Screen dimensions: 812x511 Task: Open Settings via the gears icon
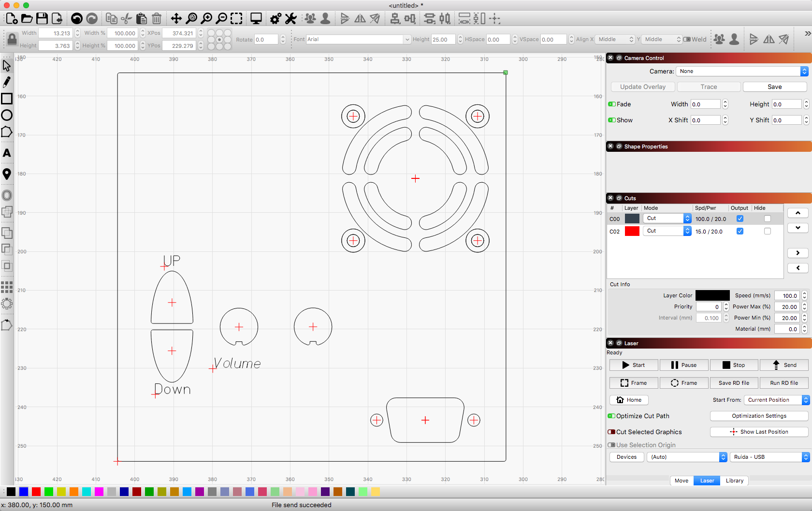275,19
